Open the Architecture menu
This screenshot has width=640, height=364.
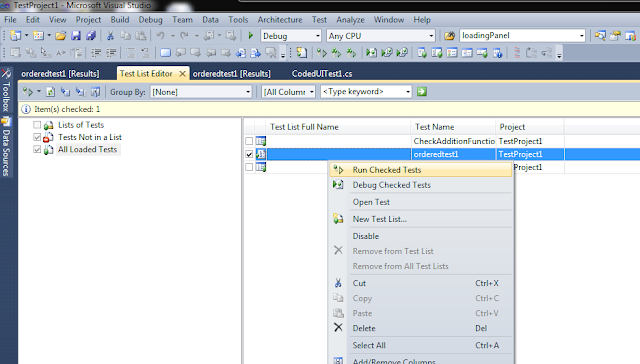[280, 20]
